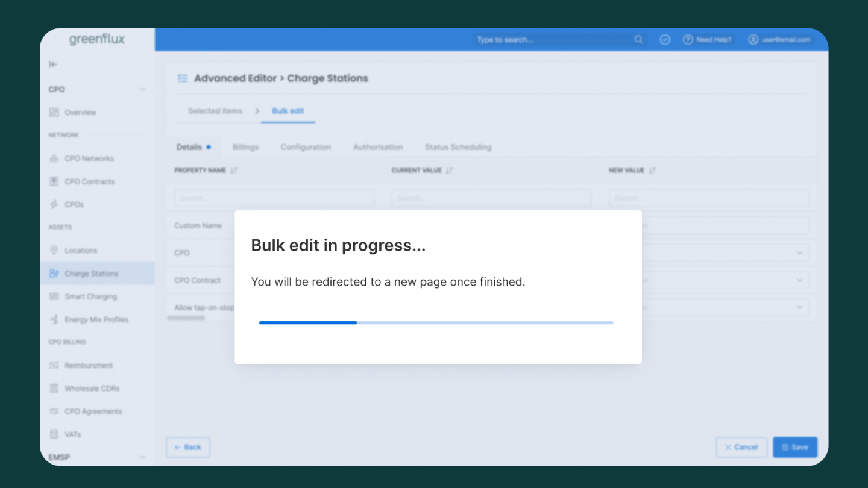Open the user account avatar icon

click(x=753, y=40)
